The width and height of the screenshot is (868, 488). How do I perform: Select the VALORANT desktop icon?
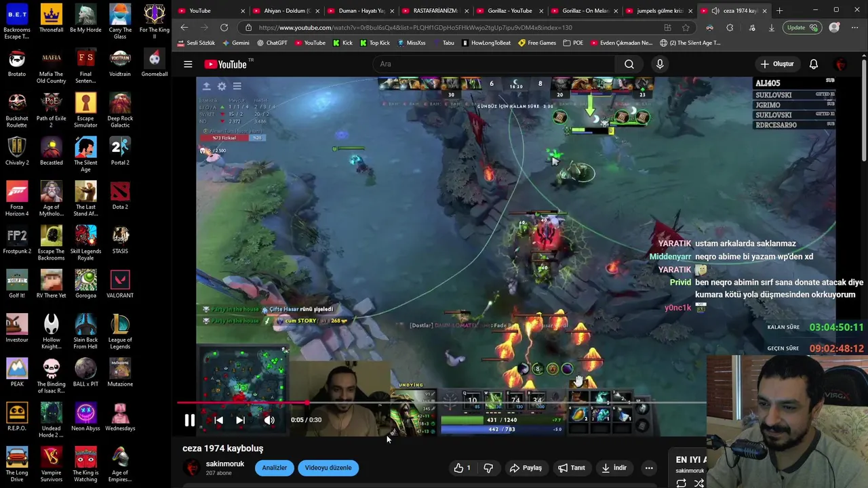coord(120,283)
